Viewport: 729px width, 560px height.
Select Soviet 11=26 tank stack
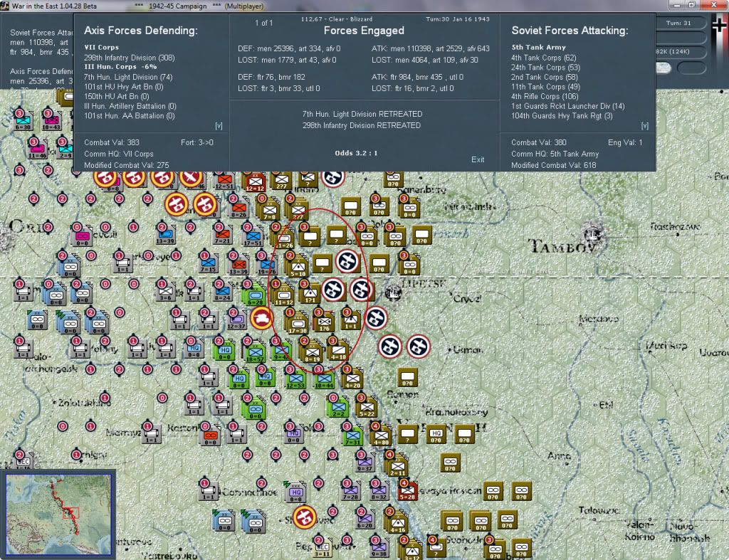[x=285, y=240]
